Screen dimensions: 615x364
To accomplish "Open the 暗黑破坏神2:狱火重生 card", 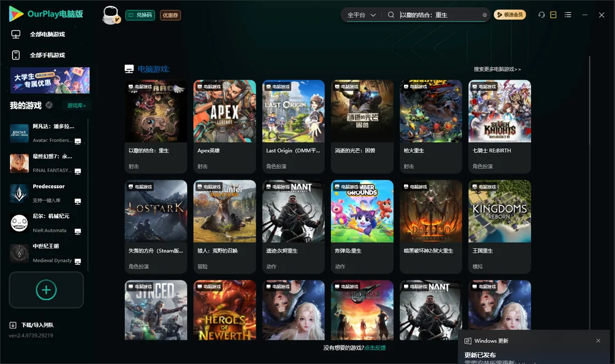I will pyautogui.click(x=430, y=227).
